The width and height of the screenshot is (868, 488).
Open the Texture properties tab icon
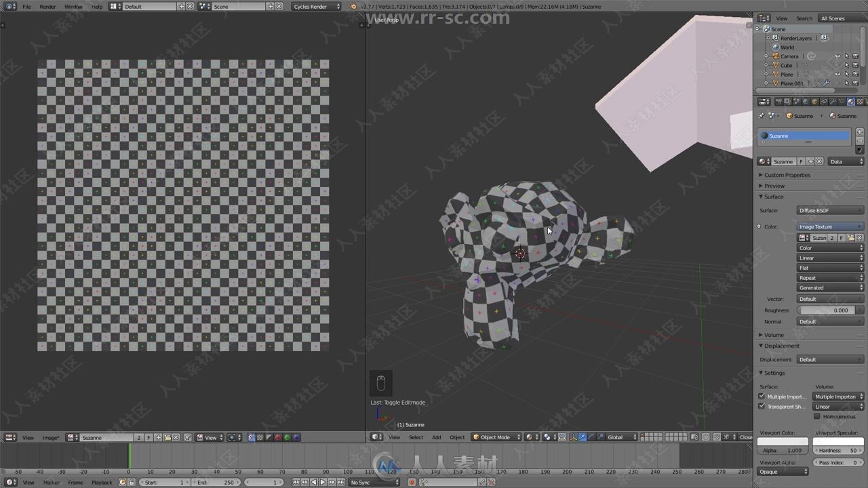pyautogui.click(x=860, y=102)
